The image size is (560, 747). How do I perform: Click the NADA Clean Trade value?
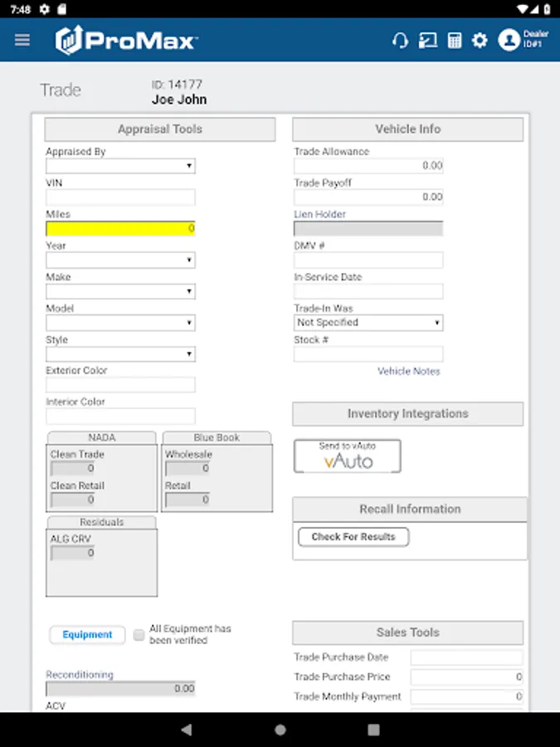[72, 468]
